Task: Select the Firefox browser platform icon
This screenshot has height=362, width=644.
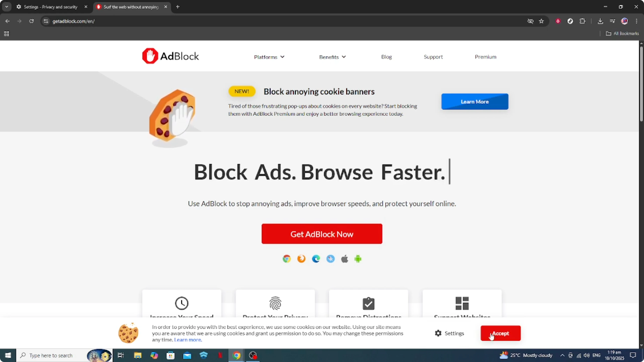Action: [x=301, y=259]
